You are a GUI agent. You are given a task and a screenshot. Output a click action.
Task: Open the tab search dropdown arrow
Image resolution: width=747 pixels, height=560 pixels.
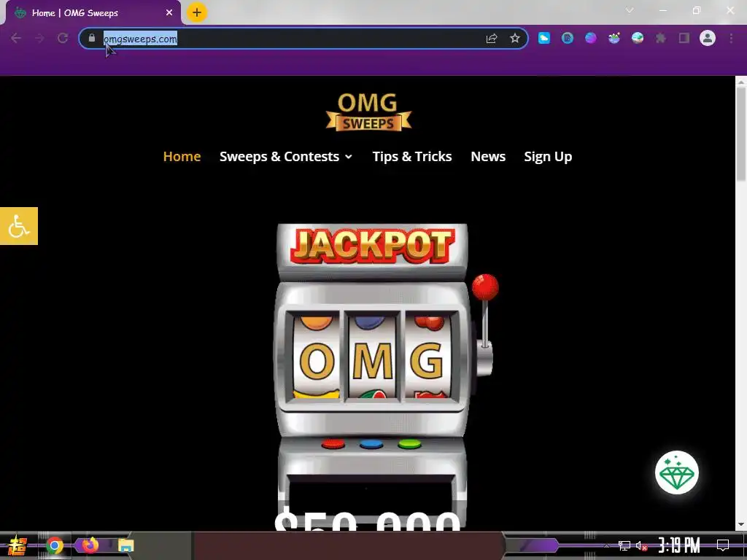pos(630,10)
